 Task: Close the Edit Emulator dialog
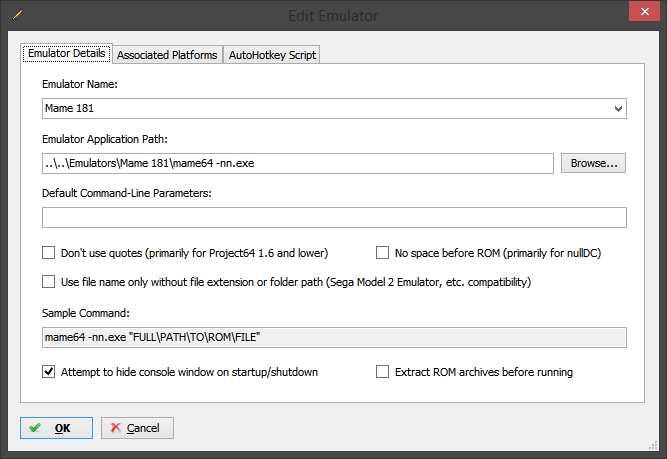tap(644, 11)
